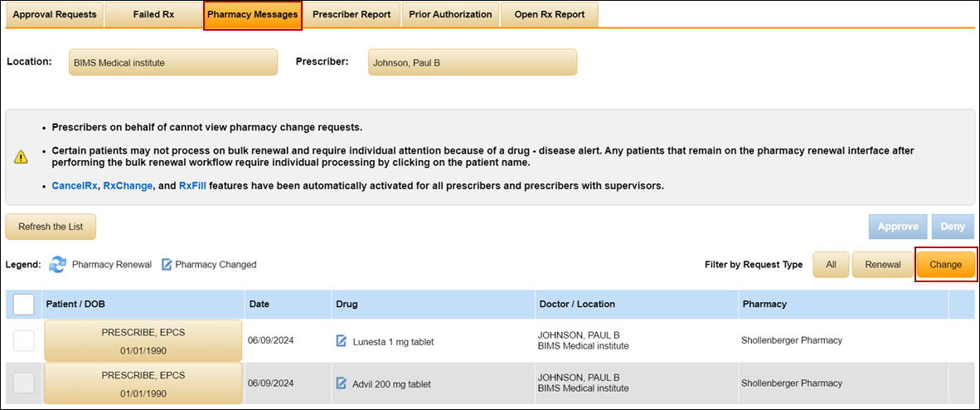Open the Location dropdown BIMS Medical institute
This screenshot has width=980, height=410.
(x=172, y=62)
